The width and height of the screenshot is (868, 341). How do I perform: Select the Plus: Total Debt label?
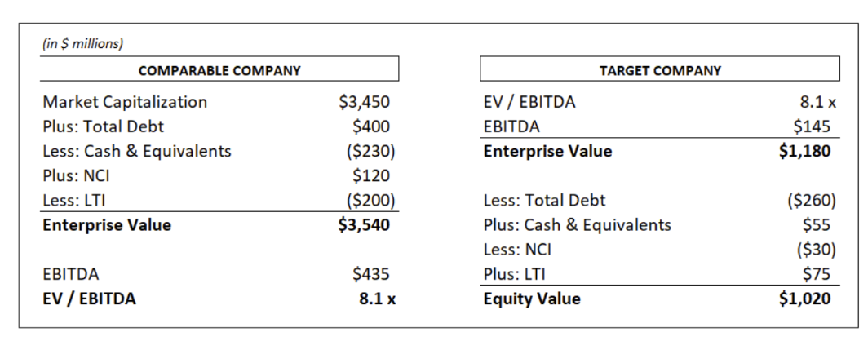click(x=103, y=126)
